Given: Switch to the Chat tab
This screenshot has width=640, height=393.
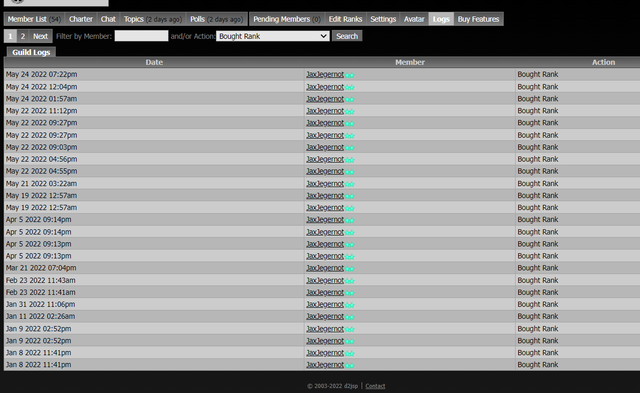Looking at the screenshot, I should (108, 19).
